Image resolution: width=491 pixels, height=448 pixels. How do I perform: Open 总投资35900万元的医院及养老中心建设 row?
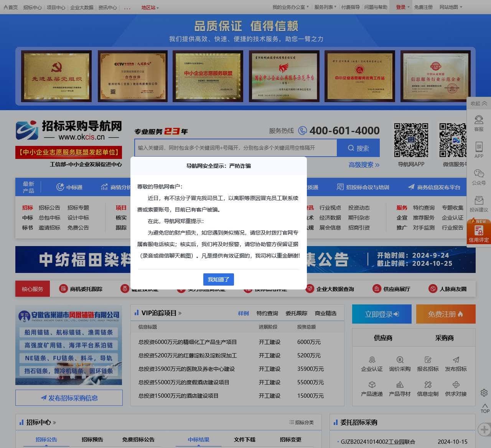(x=186, y=369)
